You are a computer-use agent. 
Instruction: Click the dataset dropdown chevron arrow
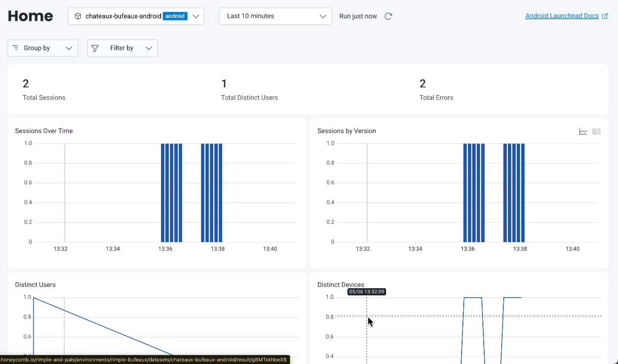pos(196,16)
